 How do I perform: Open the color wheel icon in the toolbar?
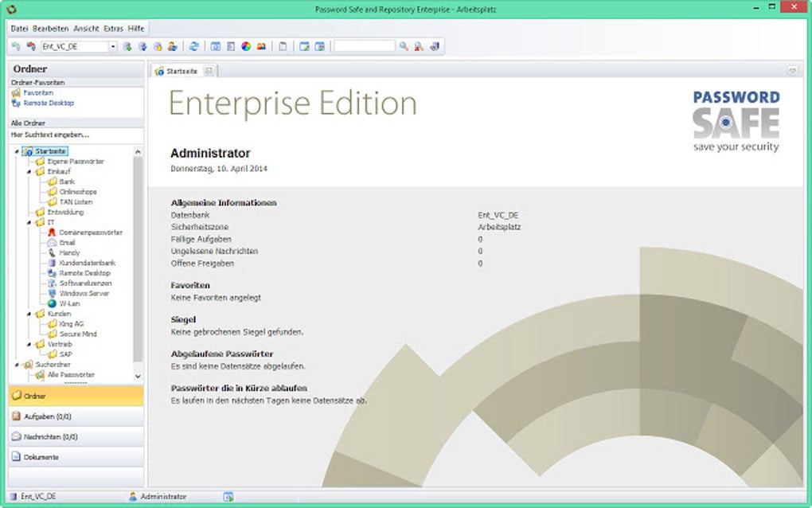point(246,46)
